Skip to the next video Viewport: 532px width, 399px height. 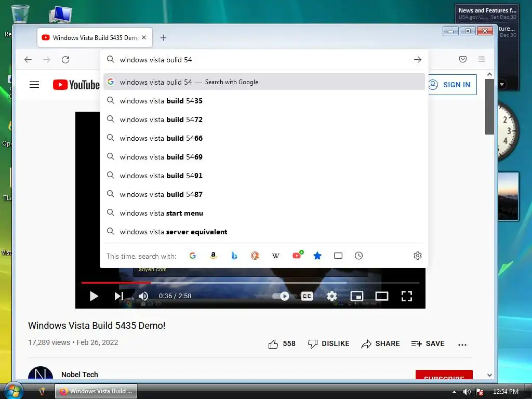(x=118, y=296)
